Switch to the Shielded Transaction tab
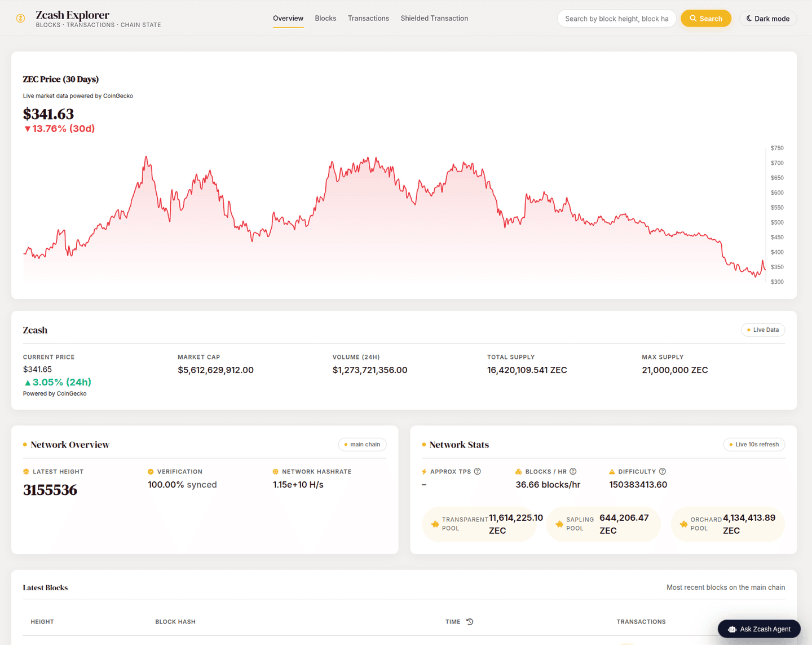Image resolution: width=812 pixels, height=645 pixels. click(434, 18)
